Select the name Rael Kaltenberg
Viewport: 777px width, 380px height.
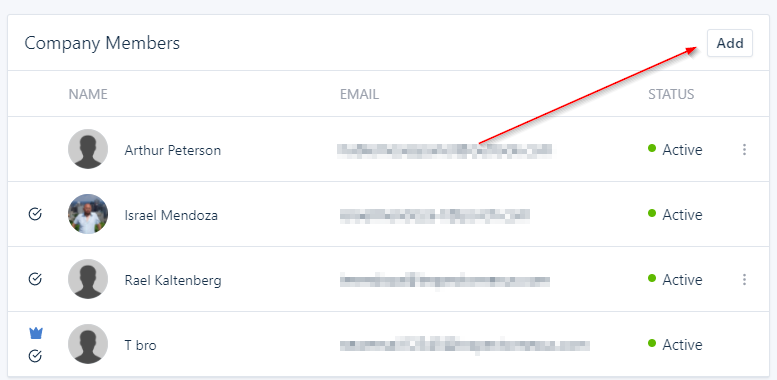tap(173, 280)
